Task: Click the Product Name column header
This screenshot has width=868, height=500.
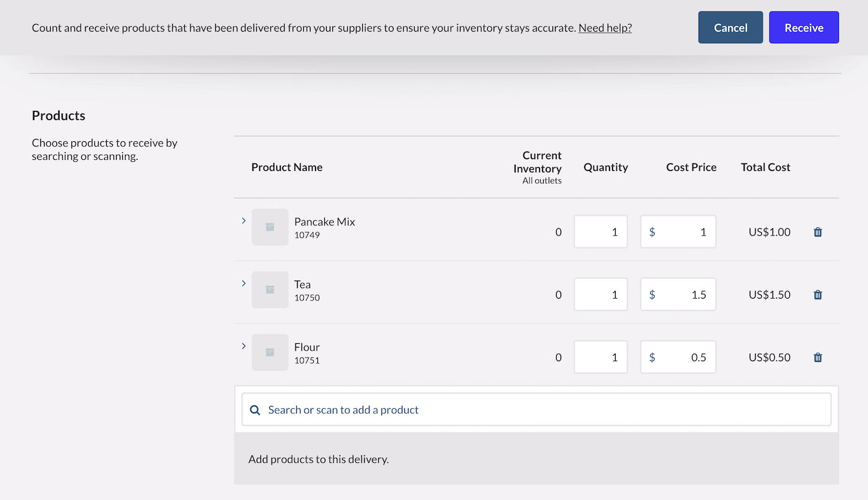Action: click(x=287, y=167)
